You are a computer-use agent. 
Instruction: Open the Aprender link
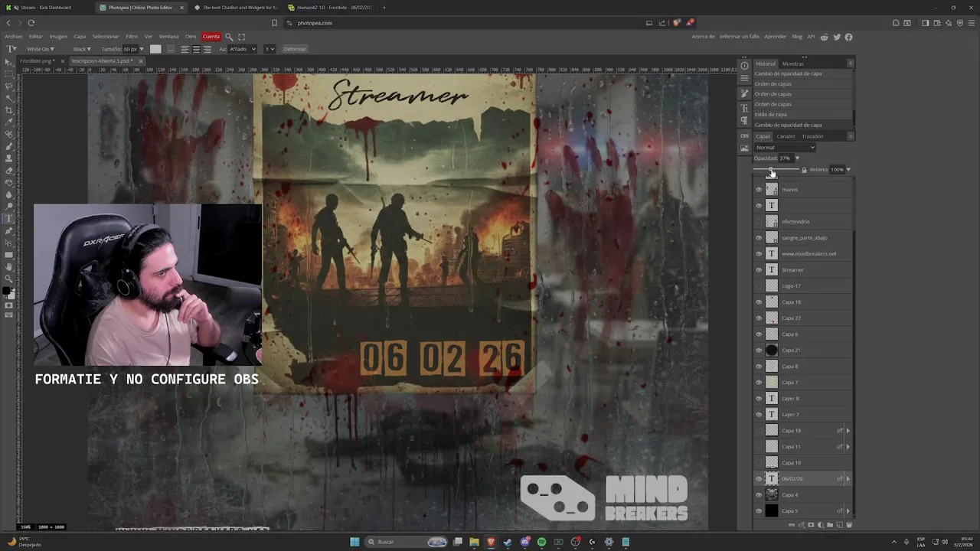click(x=776, y=37)
